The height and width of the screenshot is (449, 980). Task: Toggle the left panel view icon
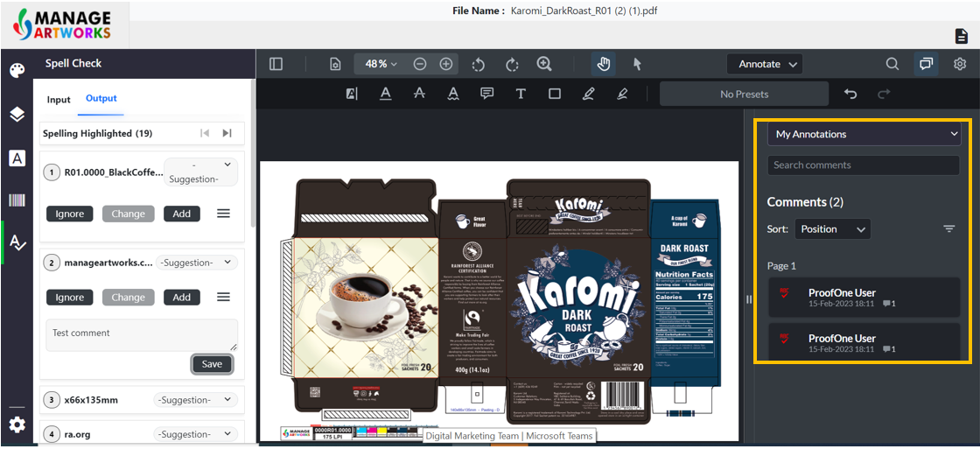[276, 64]
